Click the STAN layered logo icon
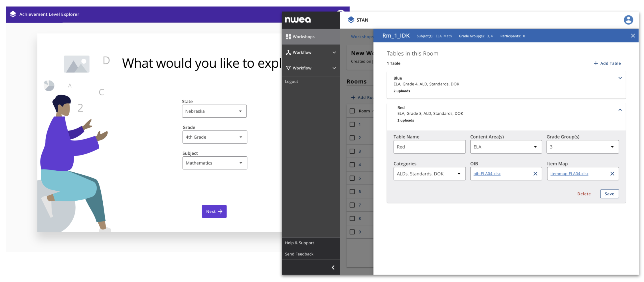Viewport: 644px width, 282px height. pyautogui.click(x=351, y=20)
